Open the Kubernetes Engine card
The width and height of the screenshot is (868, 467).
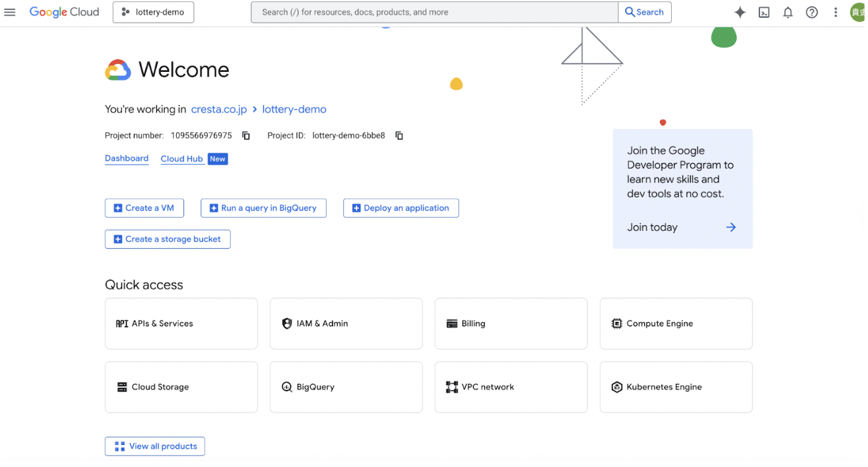point(676,387)
